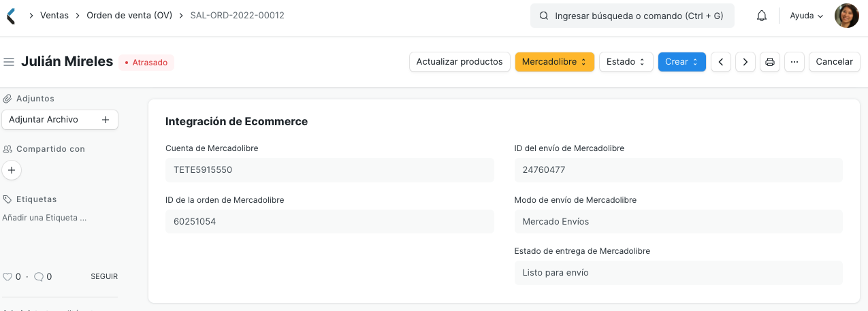Click the Cancelar button
This screenshot has height=311, width=868.
[x=834, y=62]
